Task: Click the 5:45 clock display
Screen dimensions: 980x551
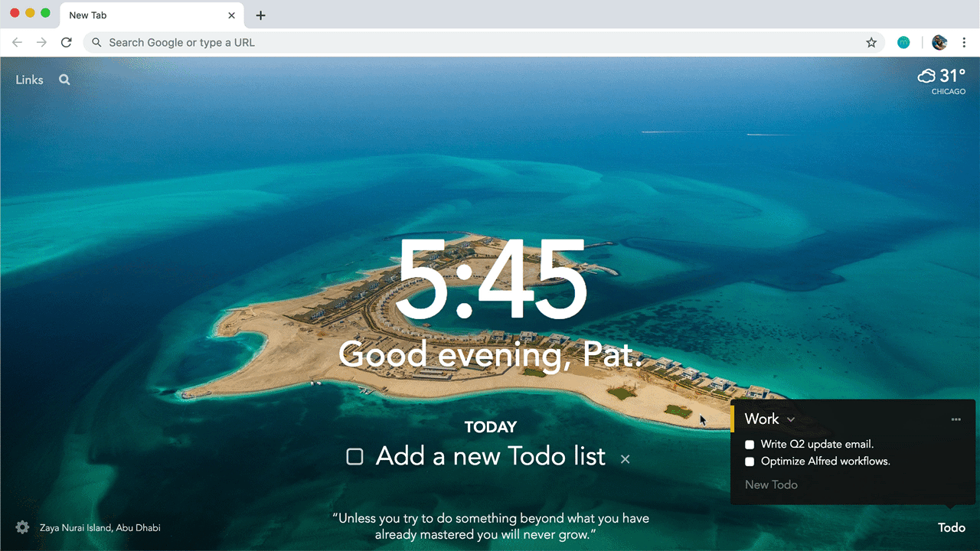Action: click(492, 279)
